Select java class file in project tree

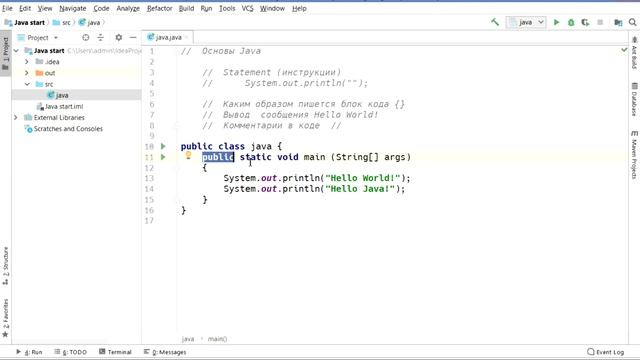coord(58,95)
